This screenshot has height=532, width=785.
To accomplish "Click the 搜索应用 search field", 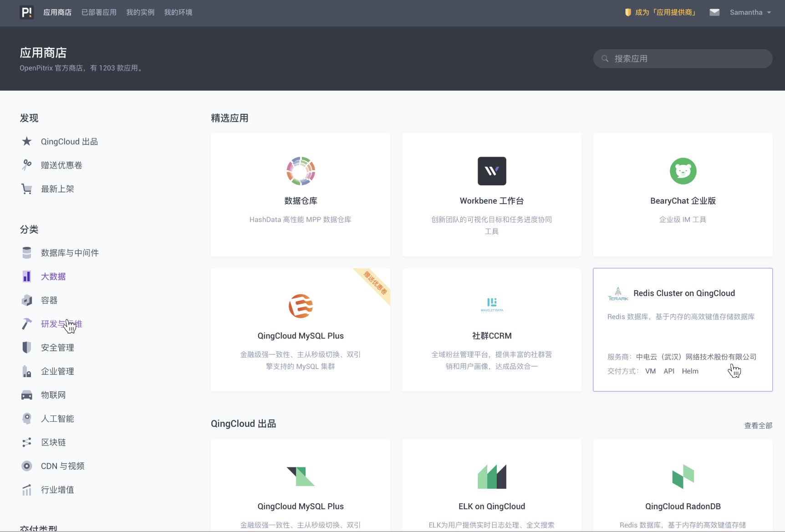I will [683, 59].
